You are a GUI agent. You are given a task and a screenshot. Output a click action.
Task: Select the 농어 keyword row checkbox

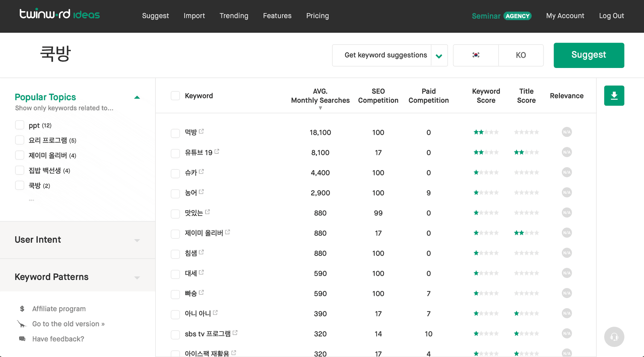175,193
